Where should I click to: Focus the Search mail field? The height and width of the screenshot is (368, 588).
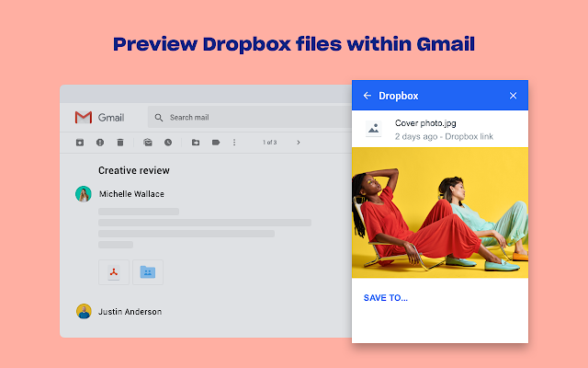(x=250, y=117)
